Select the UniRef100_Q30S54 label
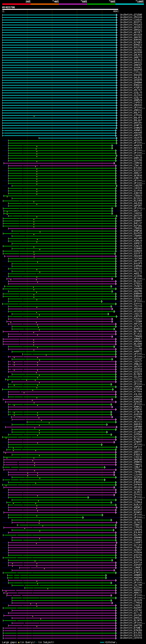Image resolution: width=146 pixels, height=644 pixels. [x=131, y=560]
